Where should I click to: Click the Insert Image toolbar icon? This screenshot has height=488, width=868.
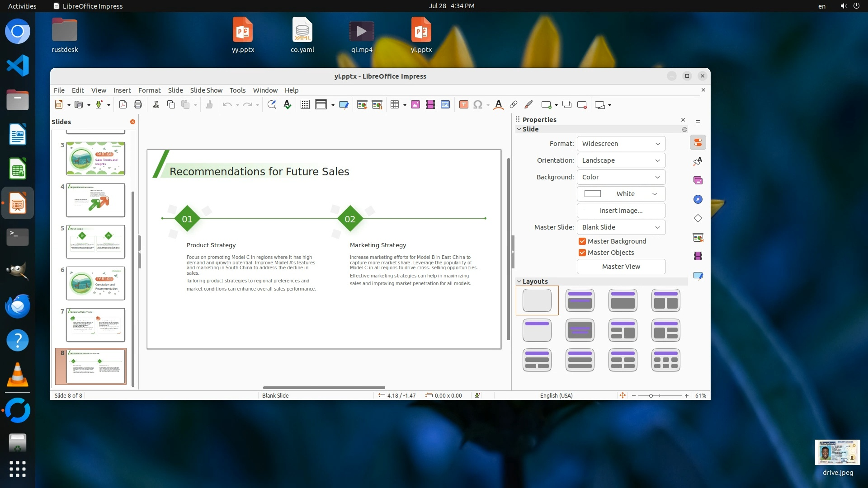(415, 105)
